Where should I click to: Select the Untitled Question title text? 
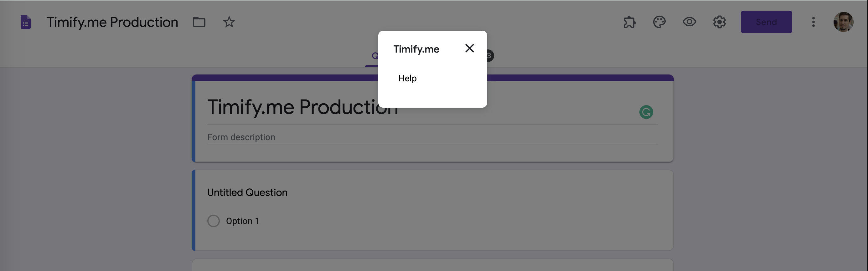click(x=247, y=192)
